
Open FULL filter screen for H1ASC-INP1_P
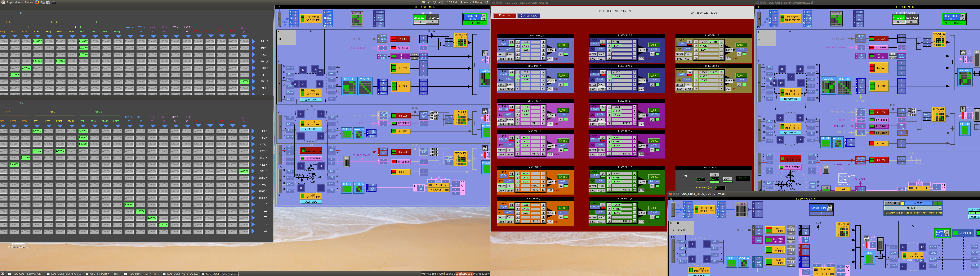[563, 45]
